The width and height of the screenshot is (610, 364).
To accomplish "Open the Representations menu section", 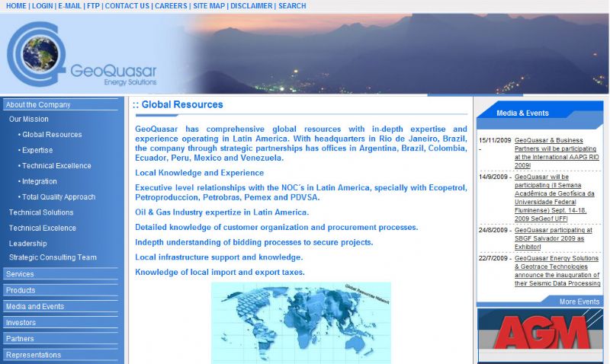I will 61,355.
